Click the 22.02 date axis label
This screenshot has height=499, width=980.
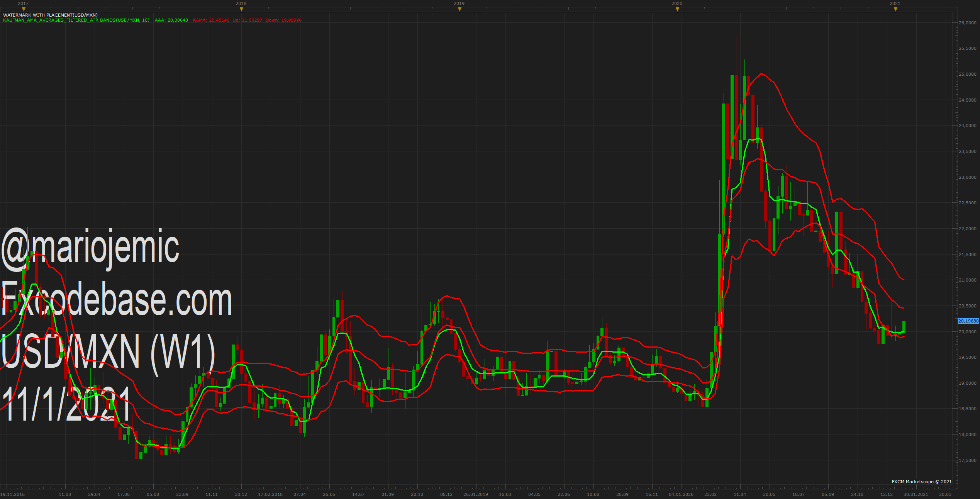[x=710, y=494]
